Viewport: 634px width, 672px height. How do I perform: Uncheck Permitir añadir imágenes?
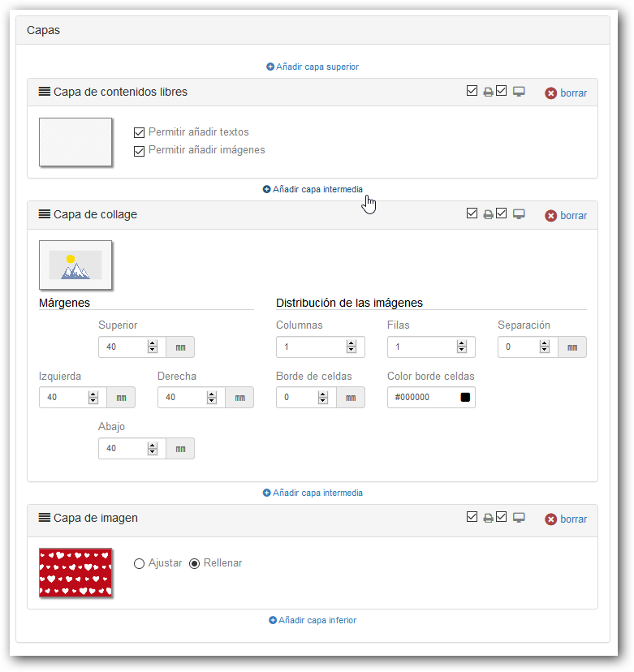[x=140, y=151]
